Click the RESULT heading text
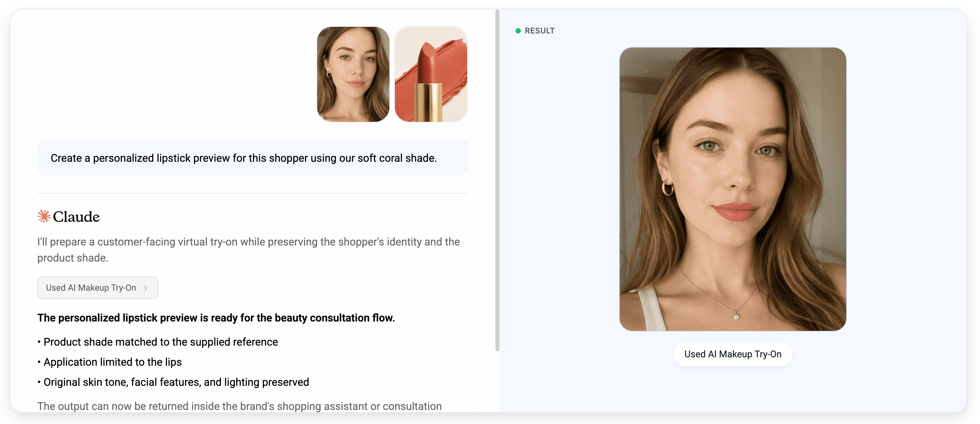Screen dimensions: 980x424 click(540, 31)
